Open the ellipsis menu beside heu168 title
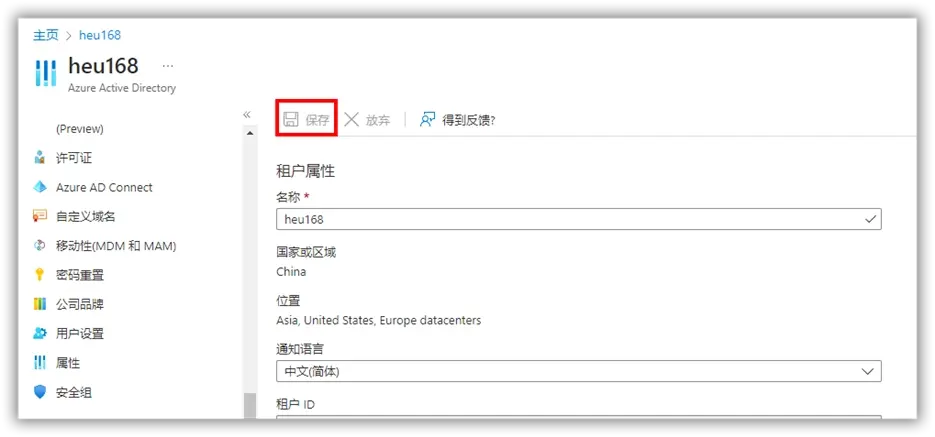The image size is (935, 437). [168, 65]
